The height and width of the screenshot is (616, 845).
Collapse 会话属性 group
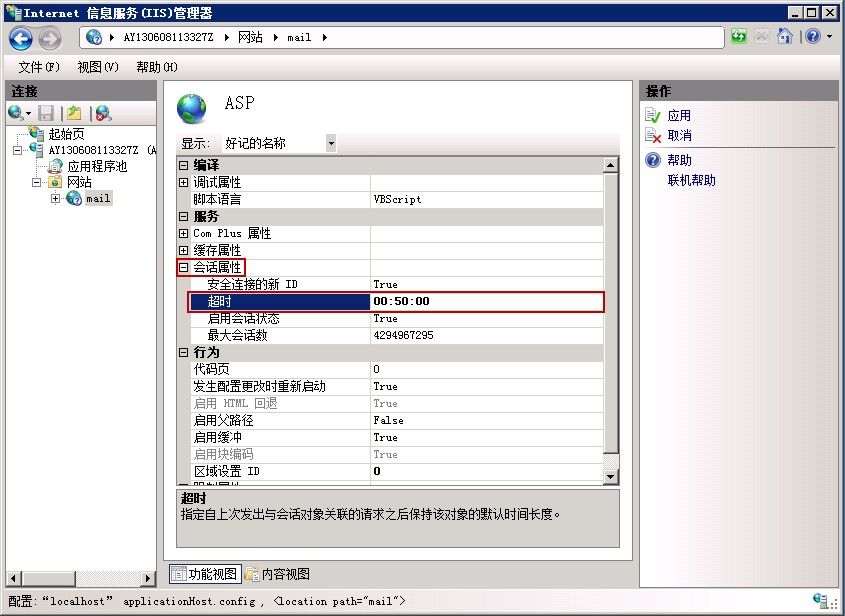click(x=183, y=267)
